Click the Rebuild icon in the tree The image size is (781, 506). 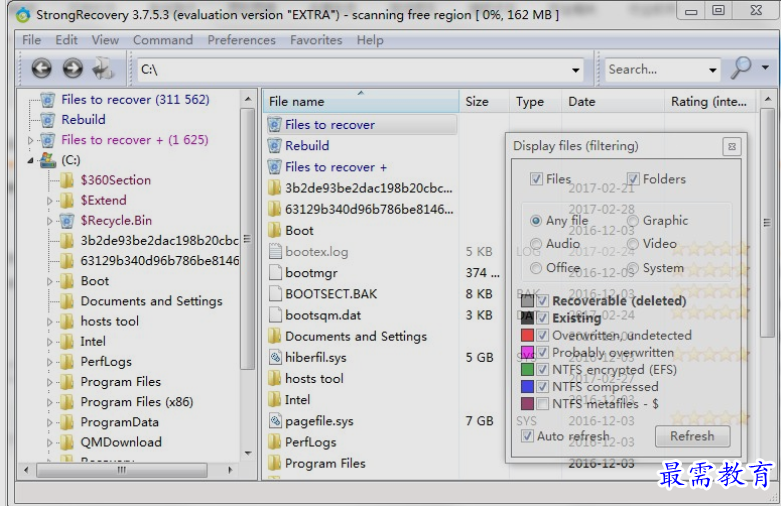coord(48,120)
